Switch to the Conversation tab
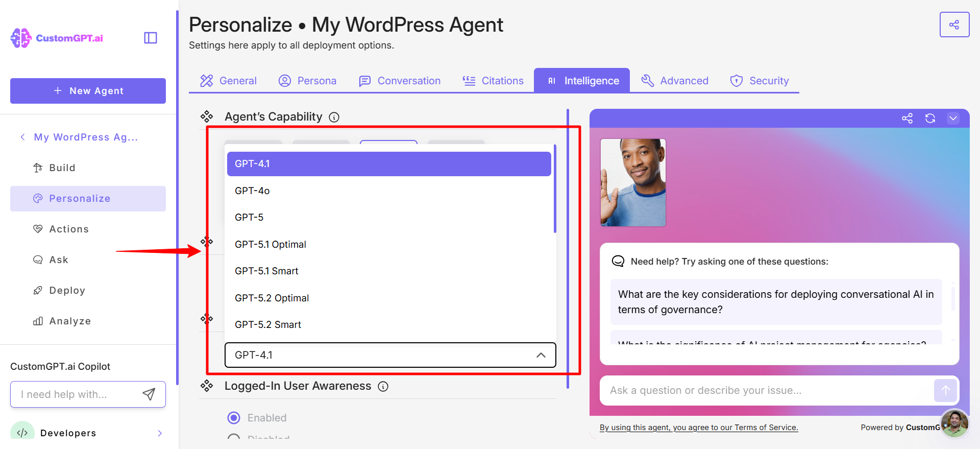The width and height of the screenshot is (980, 449). click(400, 81)
